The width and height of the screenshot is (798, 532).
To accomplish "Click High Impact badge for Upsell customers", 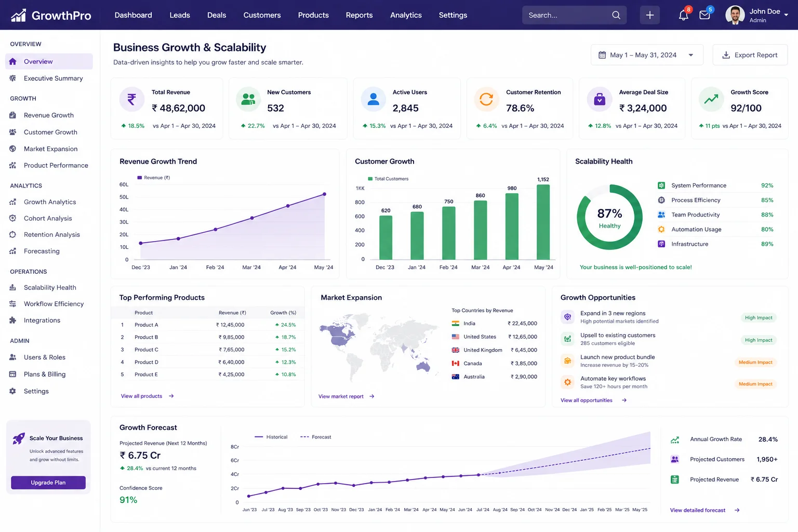I will click(x=759, y=340).
